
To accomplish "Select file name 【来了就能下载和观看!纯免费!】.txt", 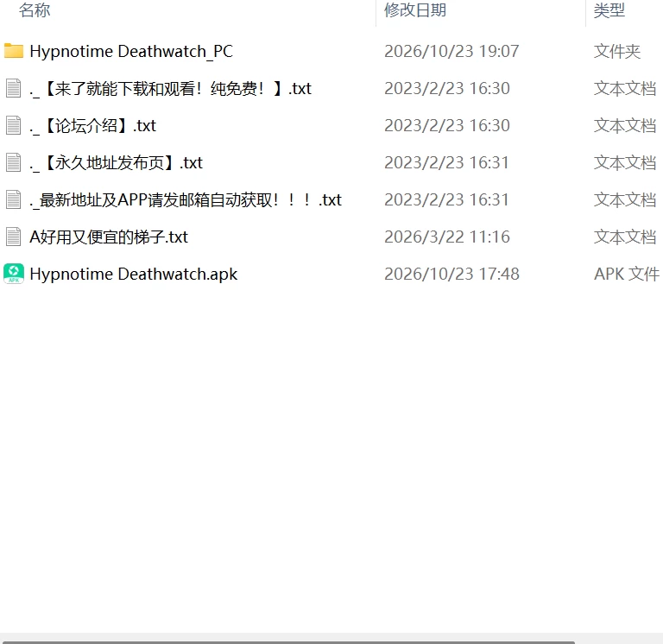I will tap(170, 89).
